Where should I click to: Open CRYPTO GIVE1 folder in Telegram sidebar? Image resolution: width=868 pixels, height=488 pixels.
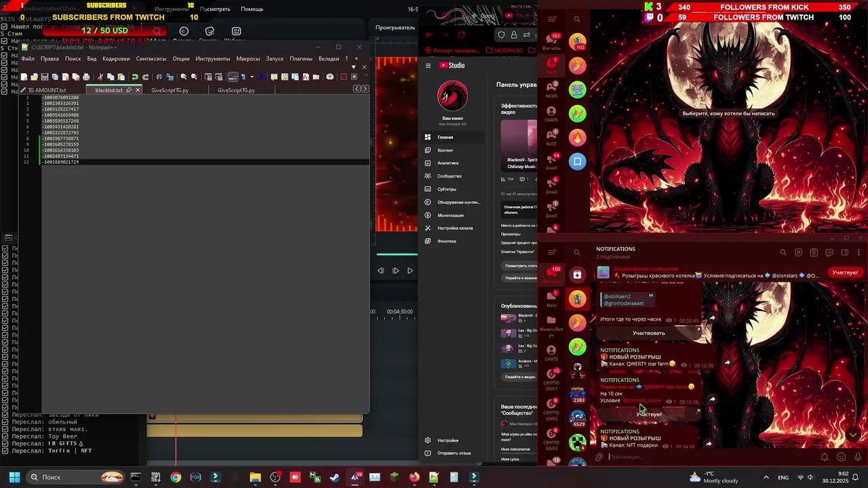(x=551, y=380)
